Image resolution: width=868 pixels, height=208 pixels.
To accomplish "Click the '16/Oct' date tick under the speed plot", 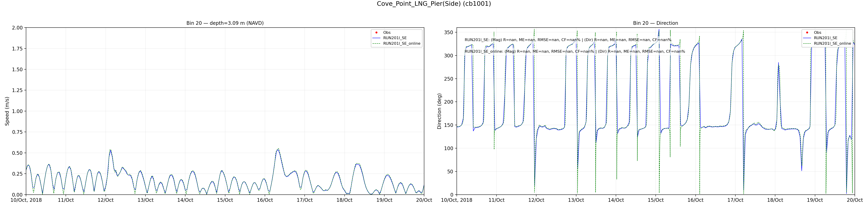I will pos(265,200).
